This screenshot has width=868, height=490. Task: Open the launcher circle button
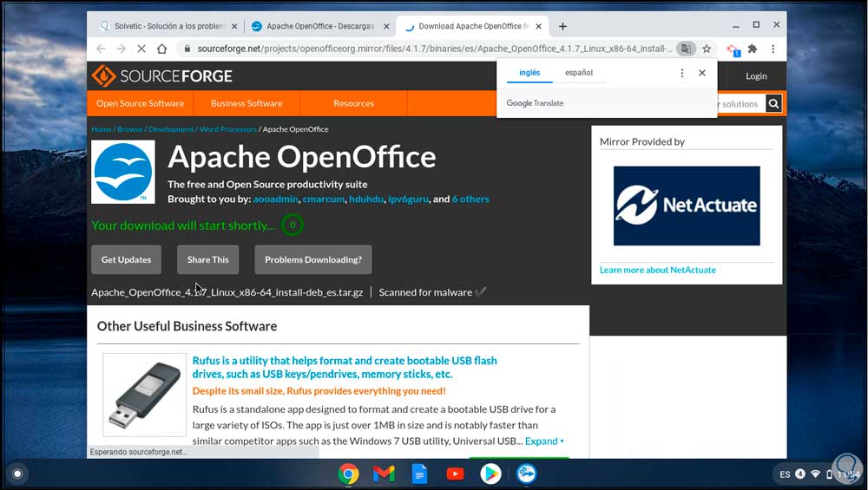coord(17,474)
